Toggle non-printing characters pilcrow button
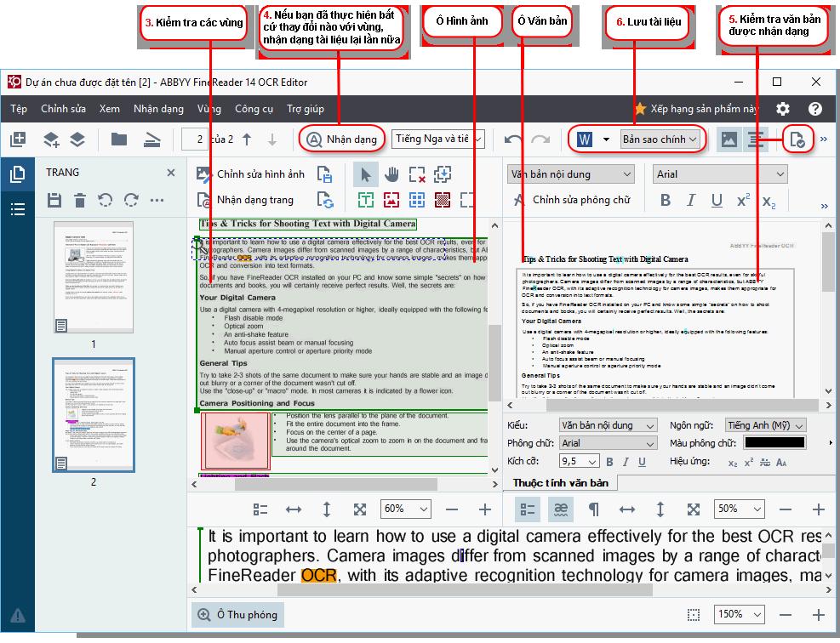840x643 pixels. pos(594,509)
